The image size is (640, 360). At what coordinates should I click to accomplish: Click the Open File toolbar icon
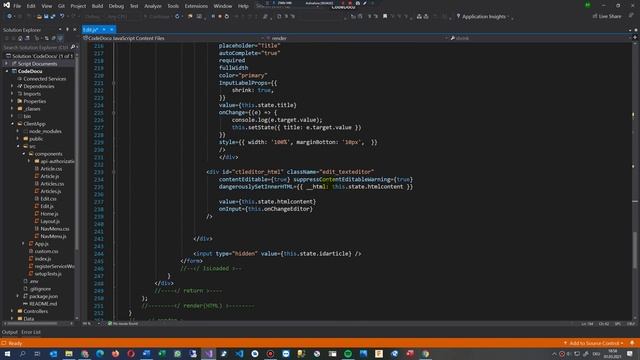pos(39,16)
